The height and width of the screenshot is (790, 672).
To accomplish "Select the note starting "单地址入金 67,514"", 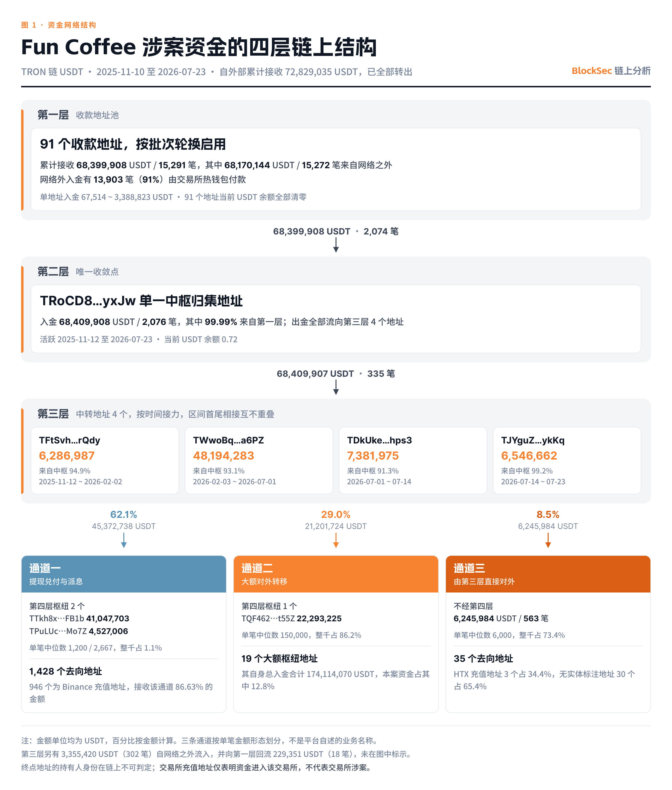I will coord(173,197).
